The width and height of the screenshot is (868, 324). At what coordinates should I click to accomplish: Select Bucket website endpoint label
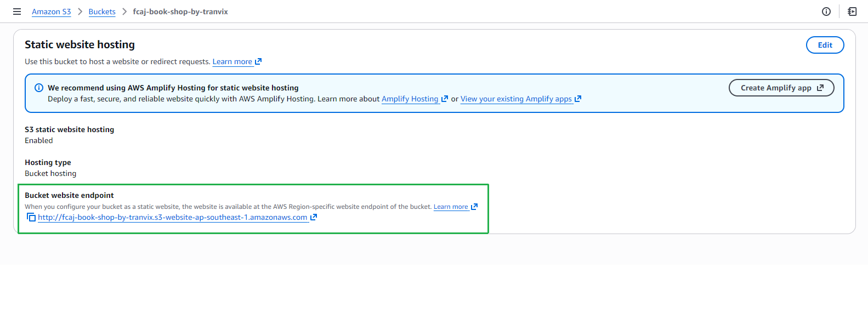69,196
